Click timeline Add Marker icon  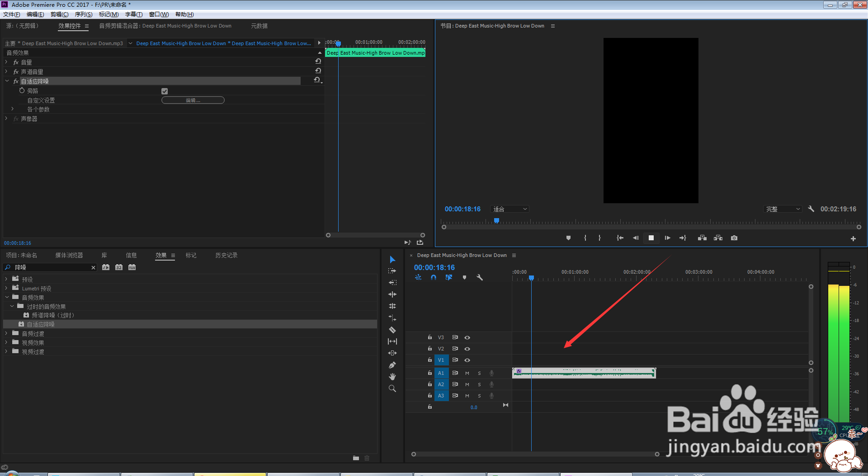[464, 277]
